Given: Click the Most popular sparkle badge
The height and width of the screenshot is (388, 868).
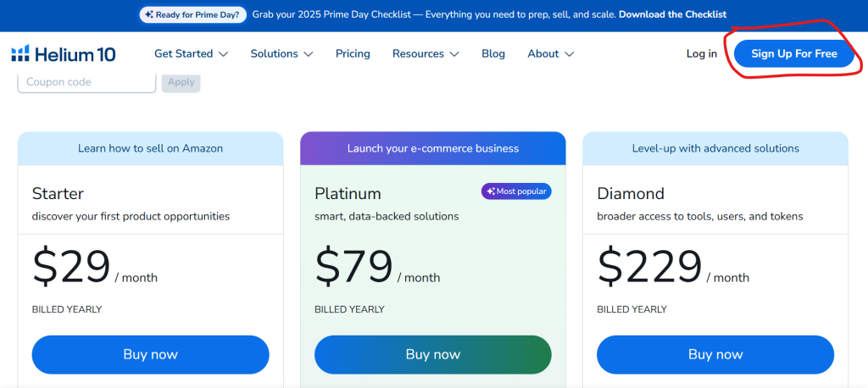Looking at the screenshot, I should (516, 191).
